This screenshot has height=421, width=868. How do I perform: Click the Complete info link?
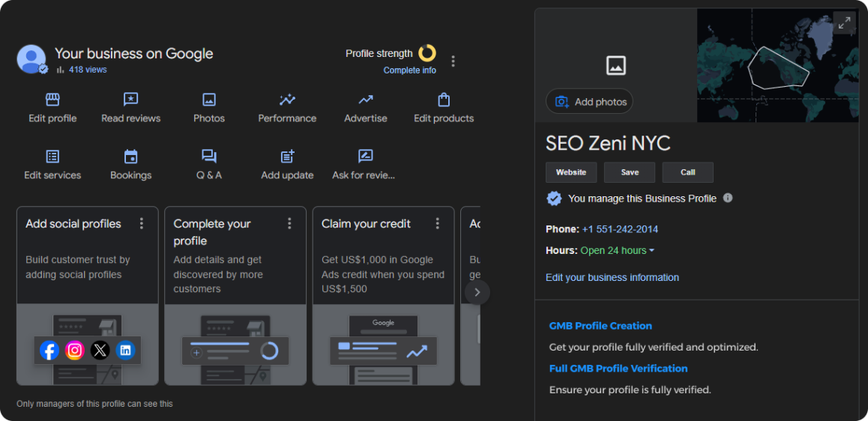pyautogui.click(x=410, y=70)
